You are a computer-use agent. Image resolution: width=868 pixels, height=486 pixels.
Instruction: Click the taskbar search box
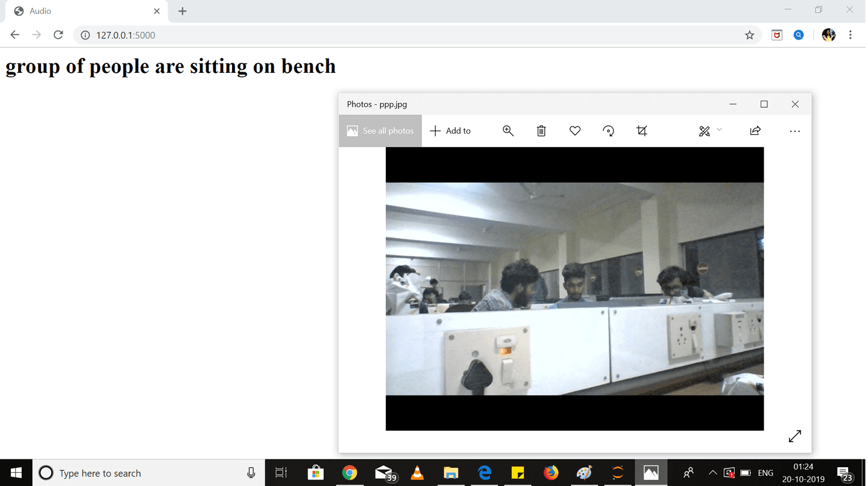(149, 473)
